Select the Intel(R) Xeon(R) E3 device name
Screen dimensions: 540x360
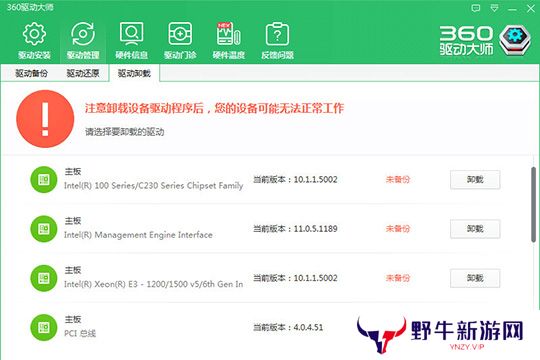tap(154, 284)
